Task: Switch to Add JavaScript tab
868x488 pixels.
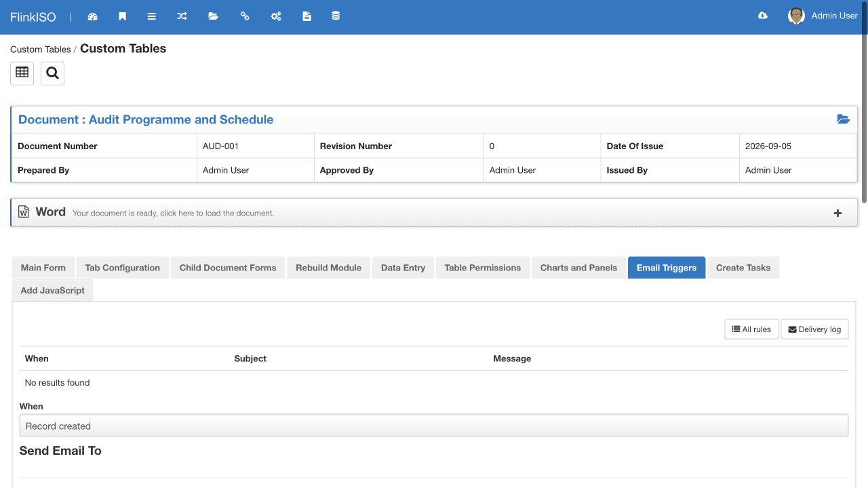Action: pos(53,290)
